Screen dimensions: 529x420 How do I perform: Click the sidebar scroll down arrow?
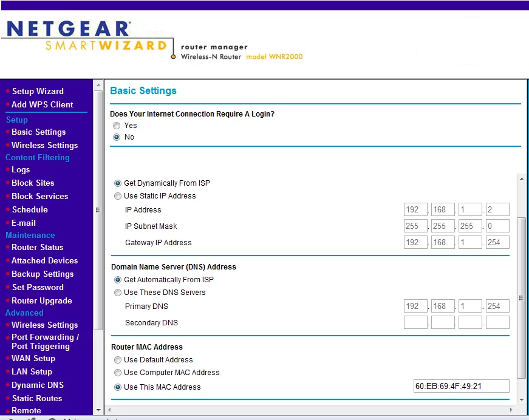(98, 410)
